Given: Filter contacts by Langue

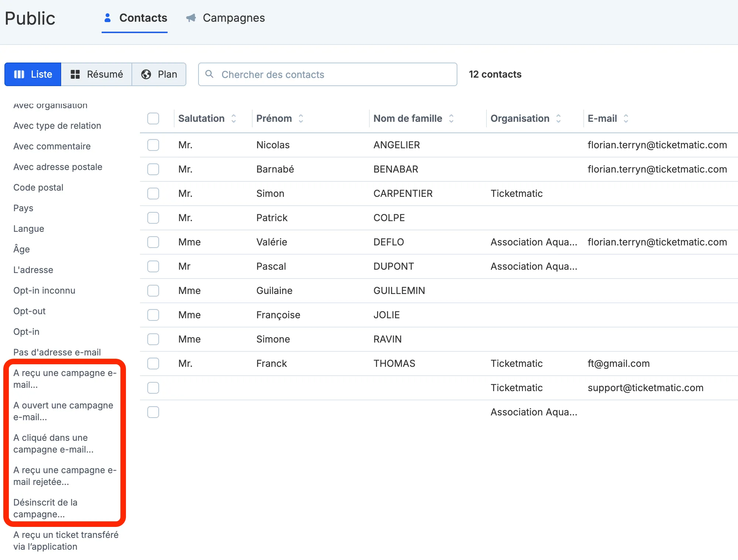Looking at the screenshot, I should (29, 229).
